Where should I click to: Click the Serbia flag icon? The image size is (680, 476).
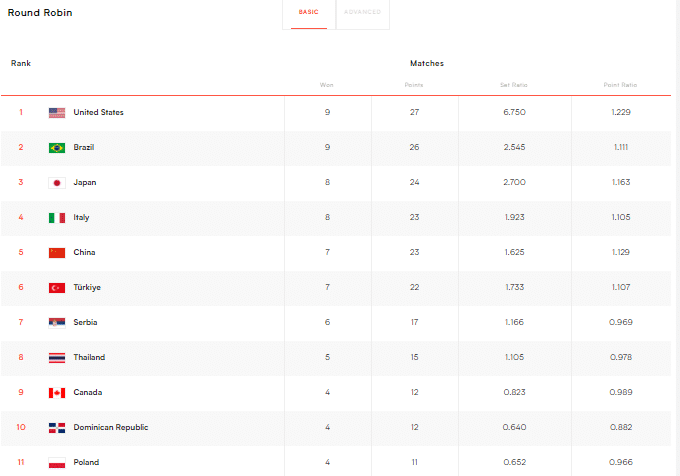click(x=57, y=323)
